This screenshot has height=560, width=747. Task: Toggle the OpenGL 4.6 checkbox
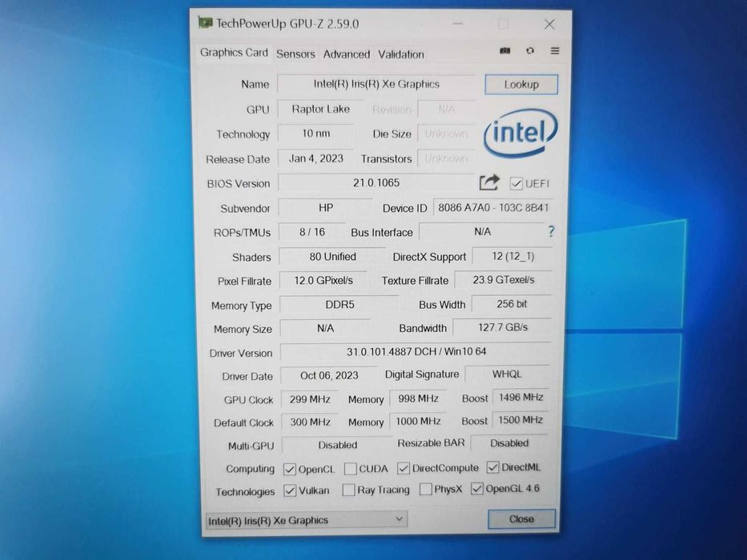click(477, 488)
